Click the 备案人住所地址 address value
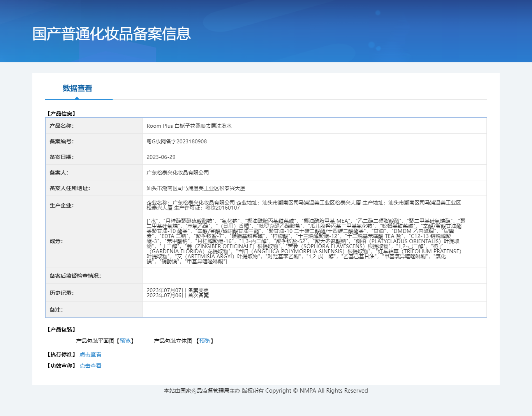The image size is (532, 416). (196, 188)
